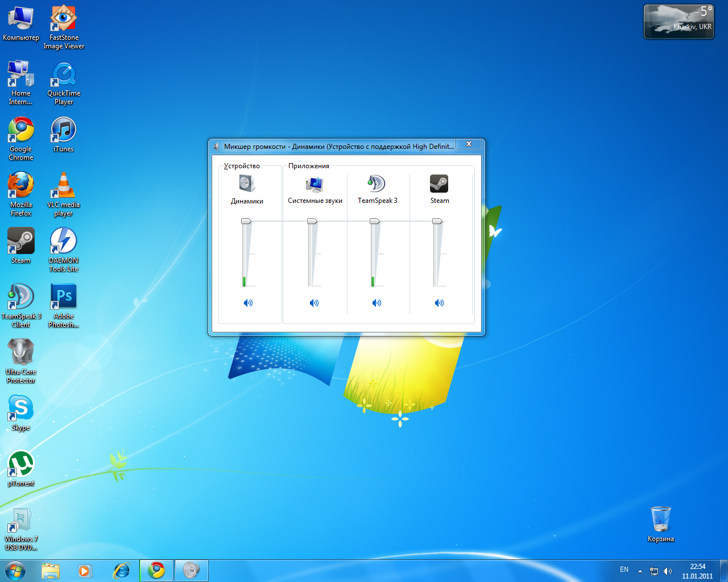The width and height of the screenshot is (728, 582).
Task: Open the Start menu orb
Action: click(x=15, y=570)
